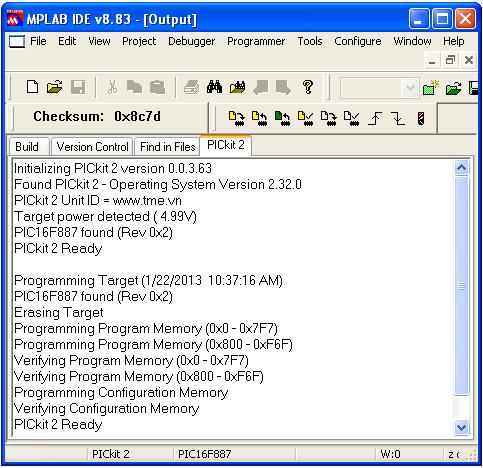Run Blank Check on target device icon
The image size is (483, 468).
pos(351,118)
